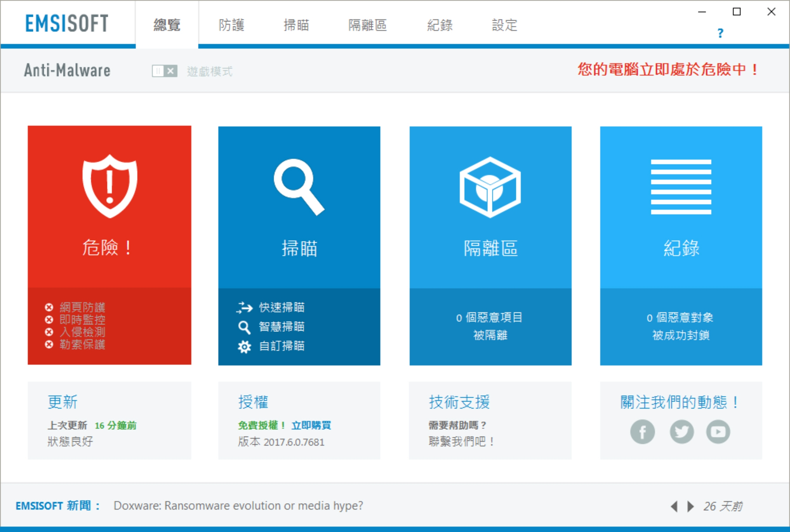Open the quarantine box icon tile
This screenshot has height=532, width=790.
[490, 187]
